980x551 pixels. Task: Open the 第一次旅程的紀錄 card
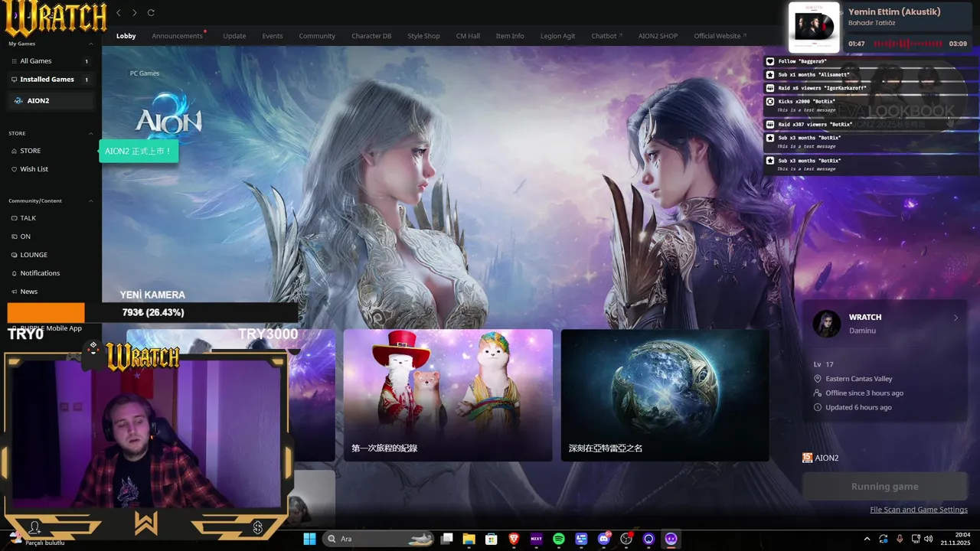tap(448, 395)
